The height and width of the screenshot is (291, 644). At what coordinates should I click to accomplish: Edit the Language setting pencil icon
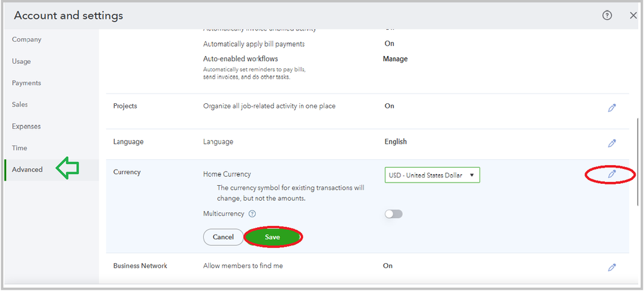612,143
